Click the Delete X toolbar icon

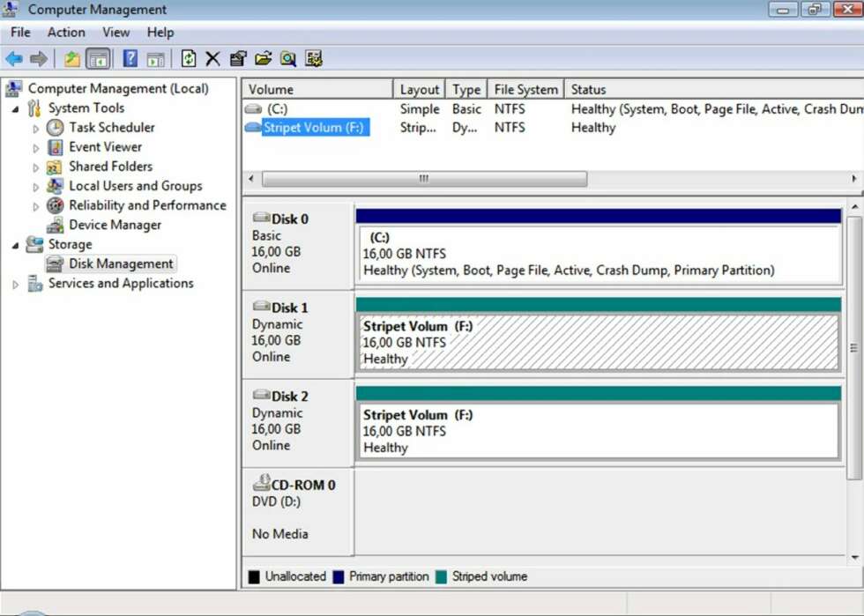click(x=212, y=58)
